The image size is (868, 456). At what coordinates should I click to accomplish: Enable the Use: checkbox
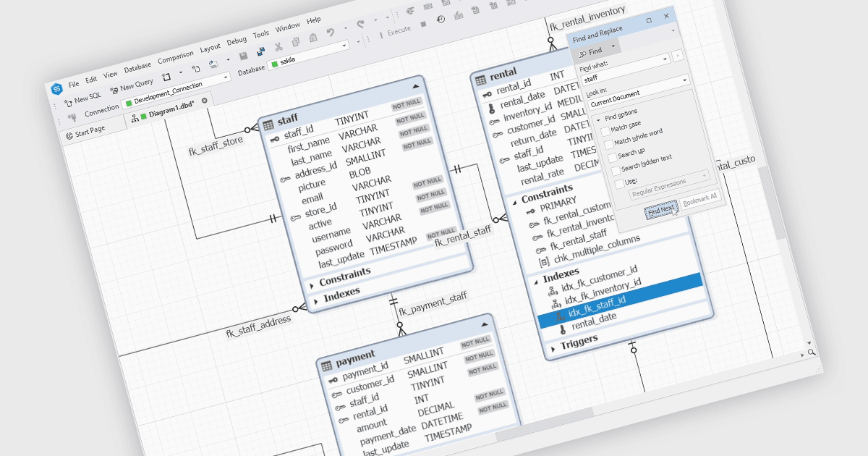tap(619, 184)
